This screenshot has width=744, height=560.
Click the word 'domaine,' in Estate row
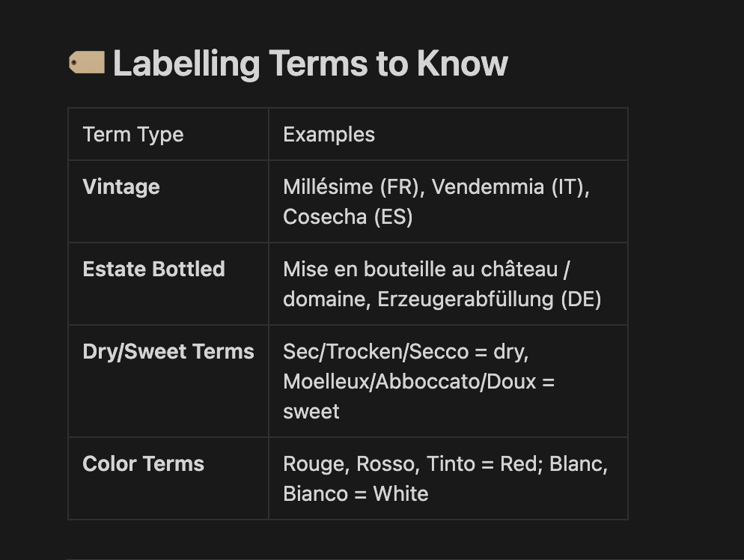pos(327,299)
